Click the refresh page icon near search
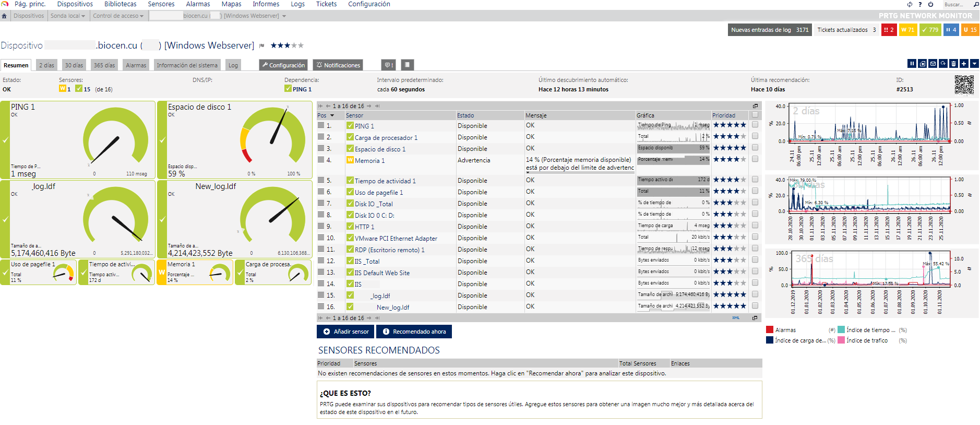The height and width of the screenshot is (425, 980). click(x=910, y=4)
